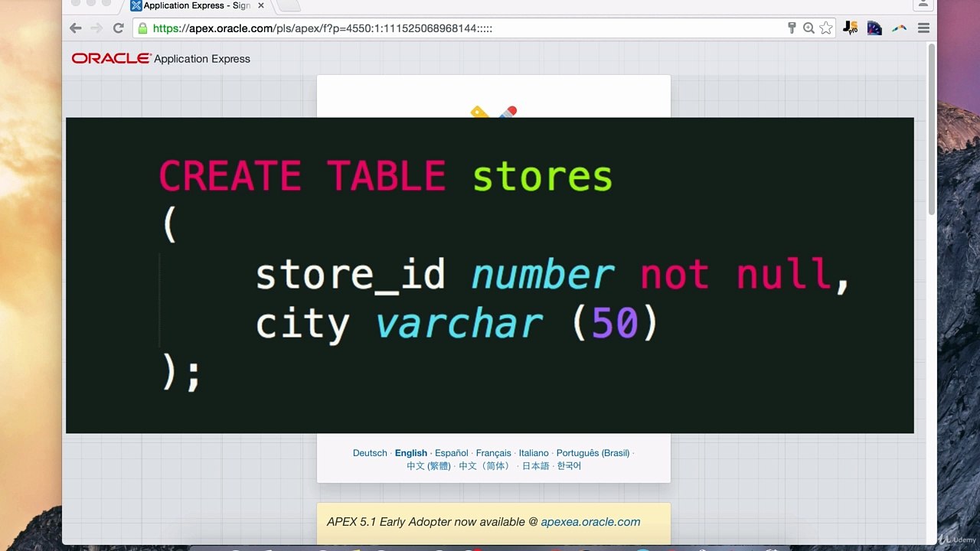Select Português (Brasil) language

[593, 453]
